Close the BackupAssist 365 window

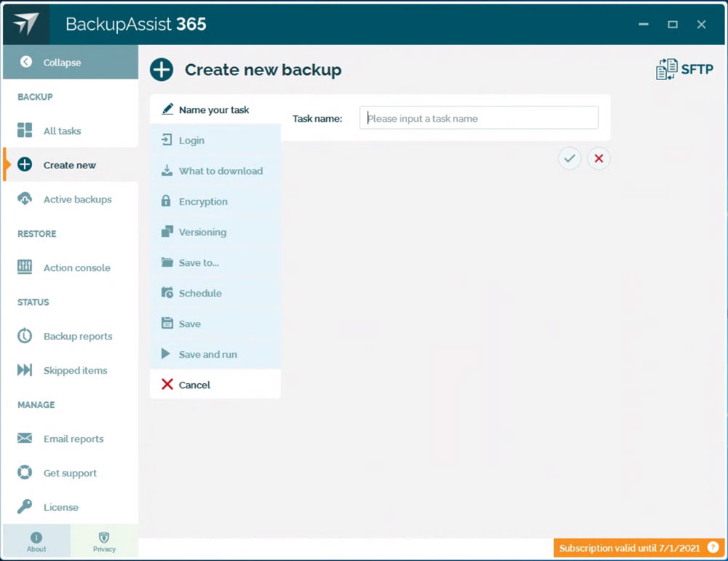click(701, 24)
